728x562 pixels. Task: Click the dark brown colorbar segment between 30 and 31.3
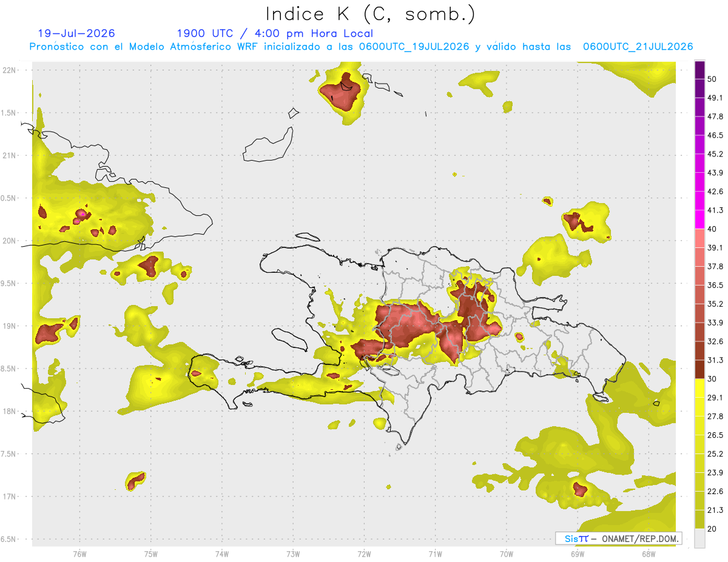(699, 369)
